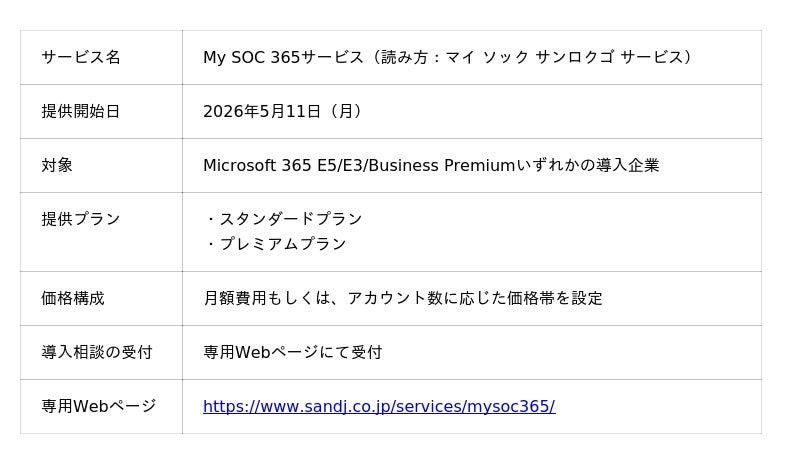Select the 専用Webページにて受付 value text
800x464 pixels.
pos(292,352)
